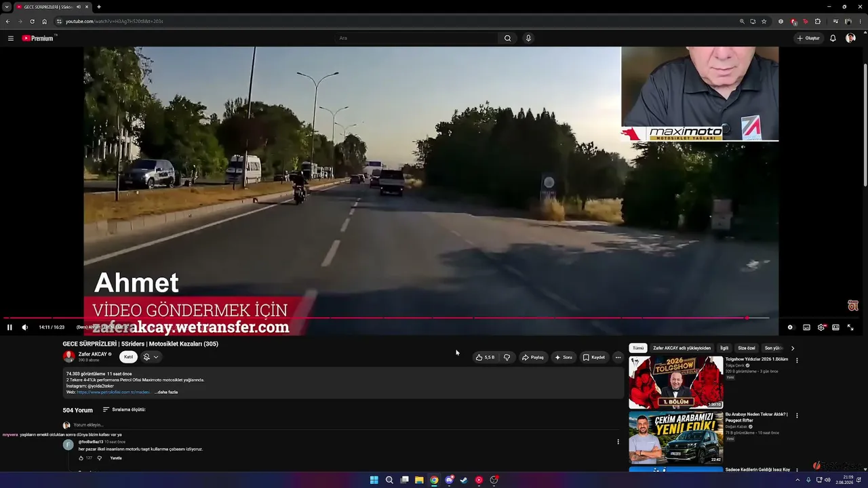Click the Katıl join button

[x=128, y=357]
